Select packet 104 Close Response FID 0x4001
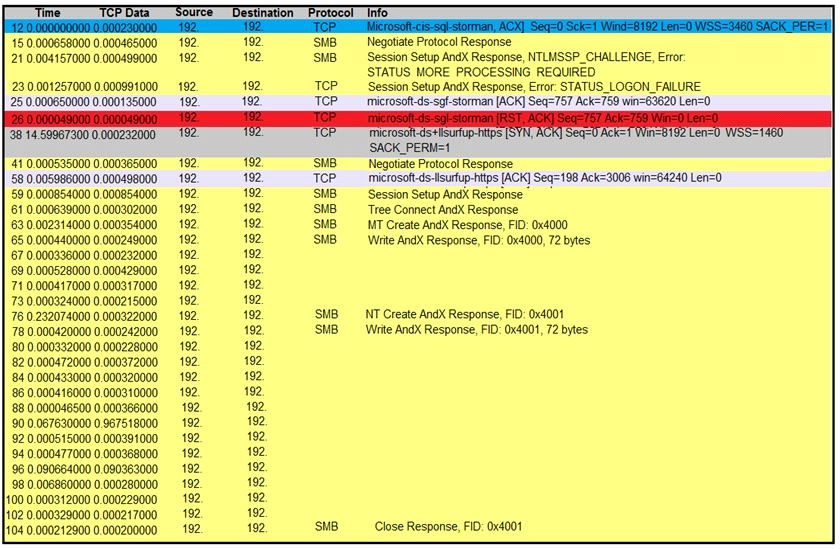Viewport: 840px width, 549px height. 418,529
